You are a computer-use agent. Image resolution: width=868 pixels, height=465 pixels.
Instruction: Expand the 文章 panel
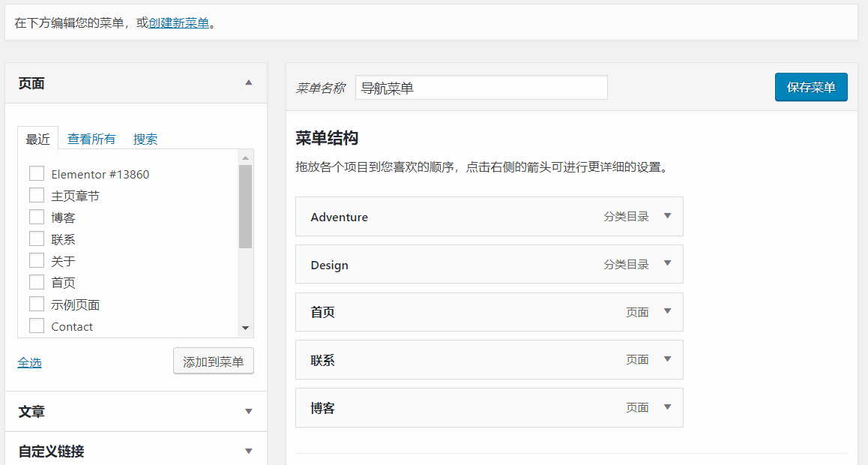[x=248, y=411]
